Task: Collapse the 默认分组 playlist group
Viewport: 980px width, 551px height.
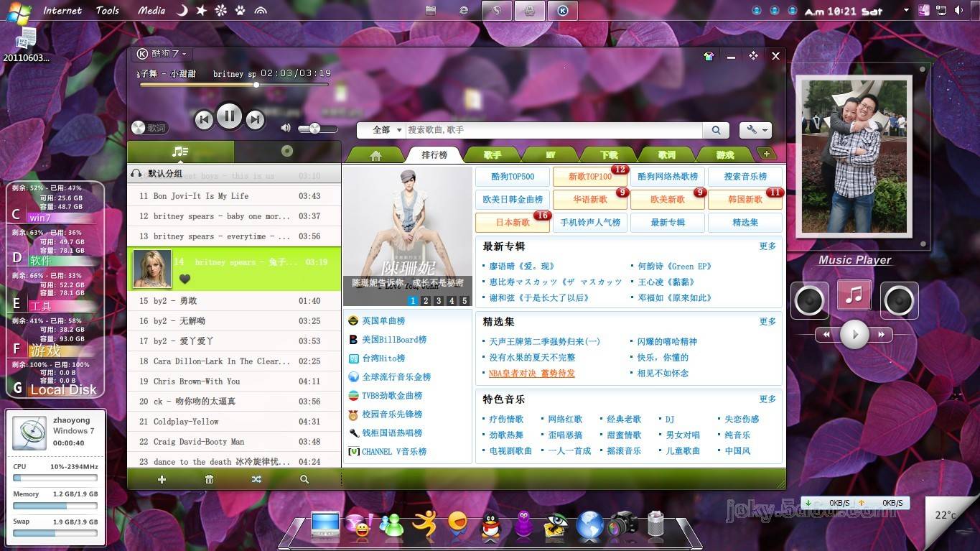Action: pyautogui.click(x=234, y=173)
